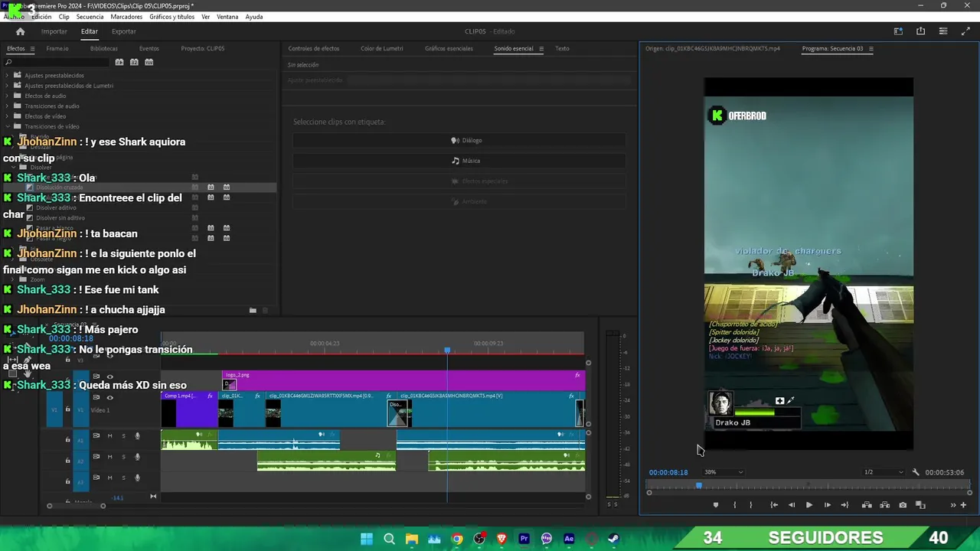The height and width of the screenshot is (551, 980).
Task: Click the effects search field
Action: point(57,62)
